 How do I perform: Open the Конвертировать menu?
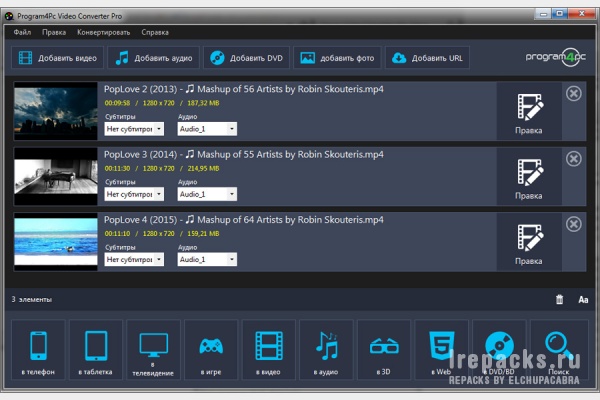point(104,32)
